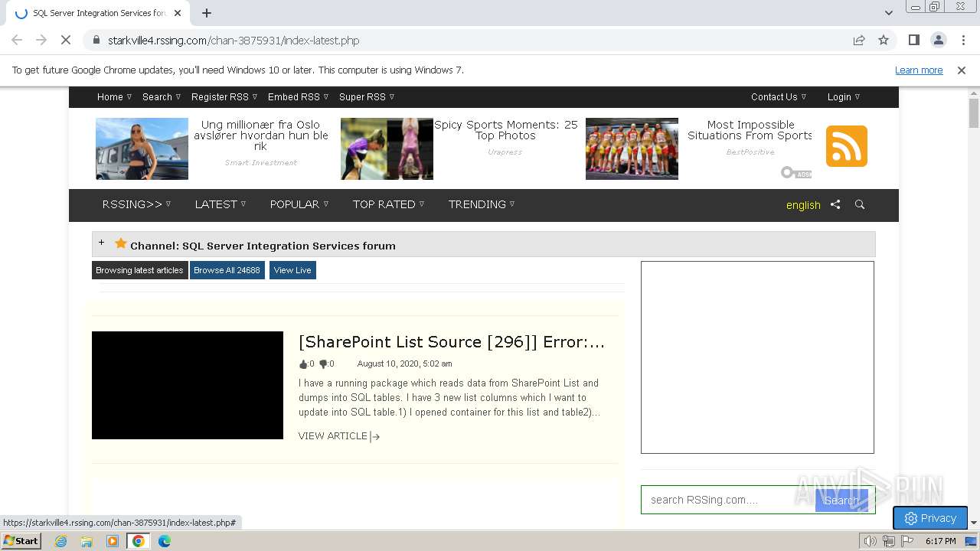Image resolution: width=980 pixels, height=551 pixels.
Task: Click the thumbs-down icon on the article
Action: (323, 364)
